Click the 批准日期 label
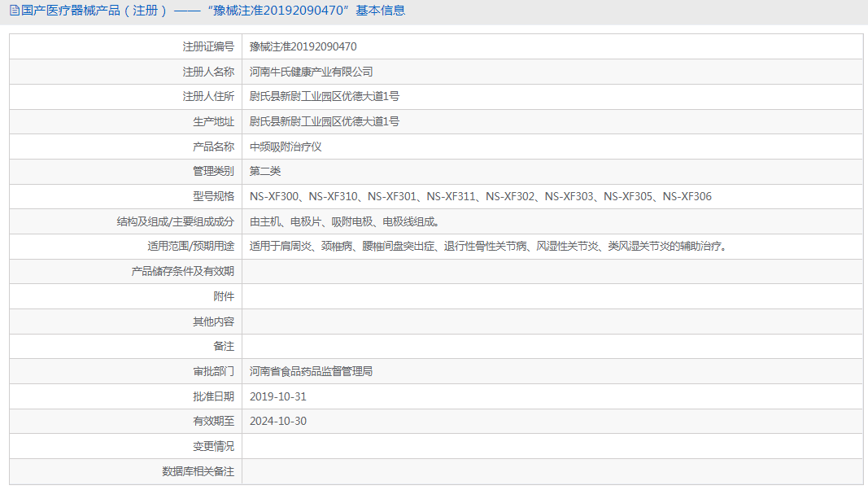The image size is (868, 490). point(213,396)
